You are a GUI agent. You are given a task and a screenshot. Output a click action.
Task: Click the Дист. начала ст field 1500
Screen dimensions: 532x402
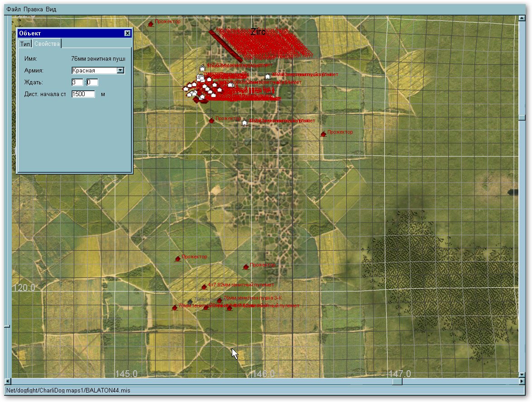pos(83,94)
